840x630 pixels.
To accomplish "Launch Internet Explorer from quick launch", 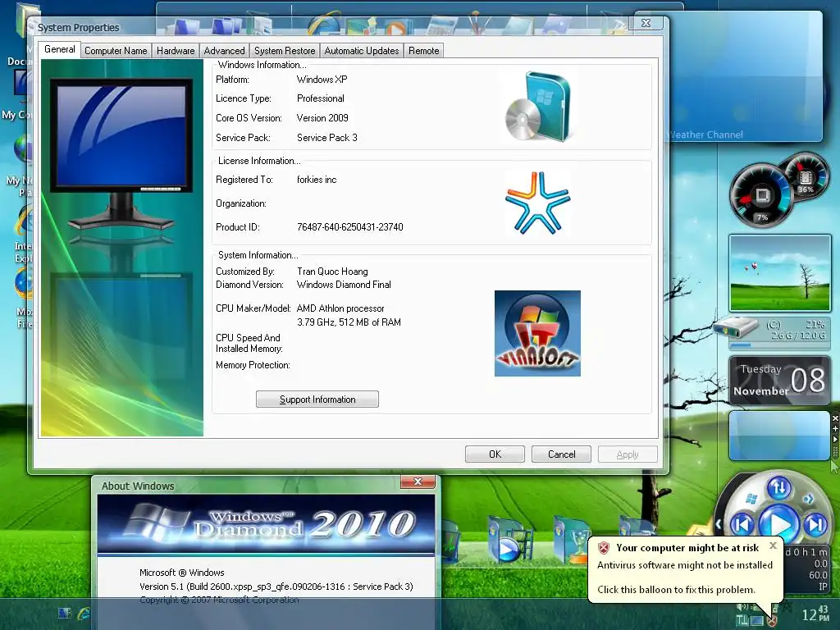I will click(x=84, y=614).
